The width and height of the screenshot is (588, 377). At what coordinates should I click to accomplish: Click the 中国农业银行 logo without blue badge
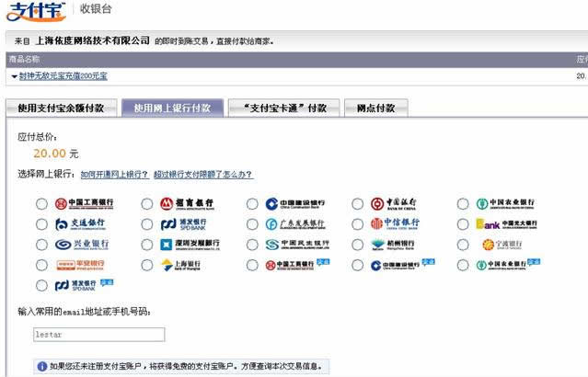[x=505, y=203]
